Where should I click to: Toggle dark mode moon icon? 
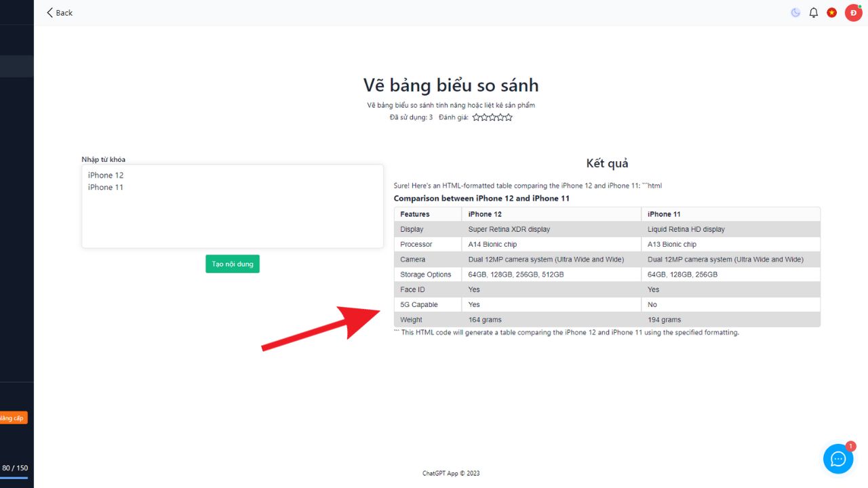pos(795,13)
